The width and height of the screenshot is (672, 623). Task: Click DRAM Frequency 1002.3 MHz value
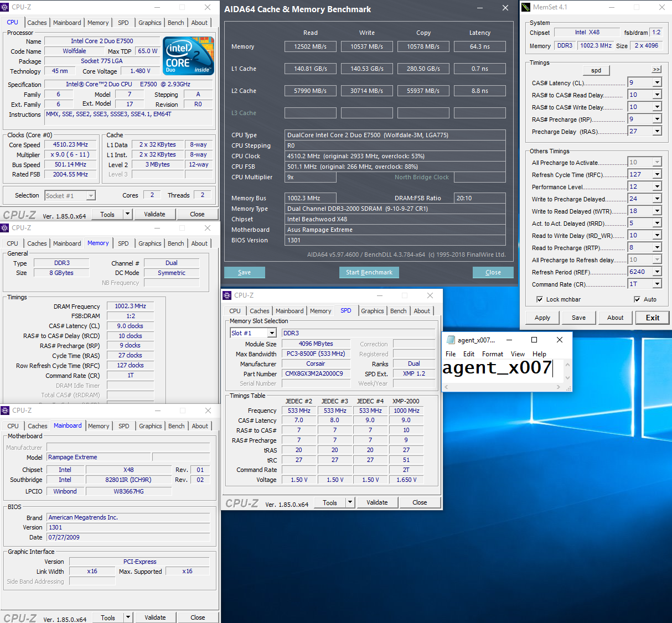[130, 306]
